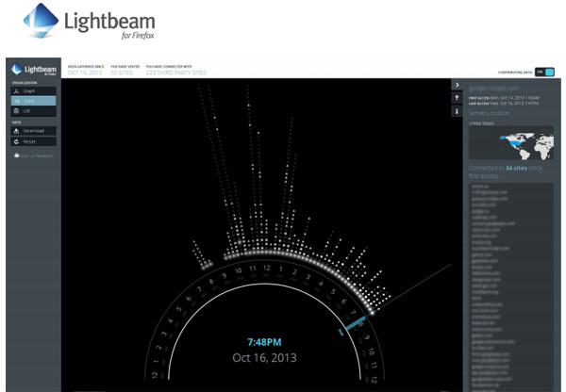Click the Oct 16, 2013 date label
Image resolution: width=566 pixels, height=392 pixels.
[264, 358]
